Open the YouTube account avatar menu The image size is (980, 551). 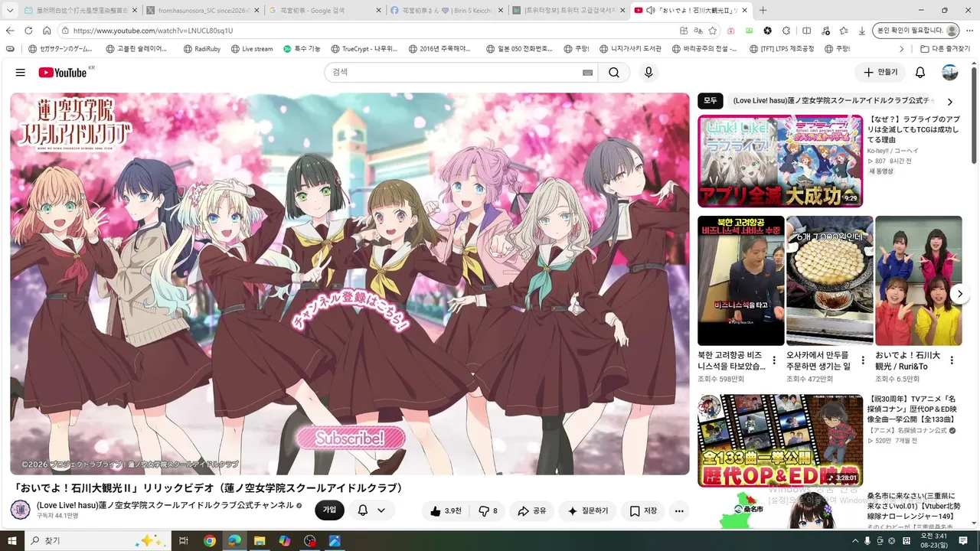(x=950, y=72)
